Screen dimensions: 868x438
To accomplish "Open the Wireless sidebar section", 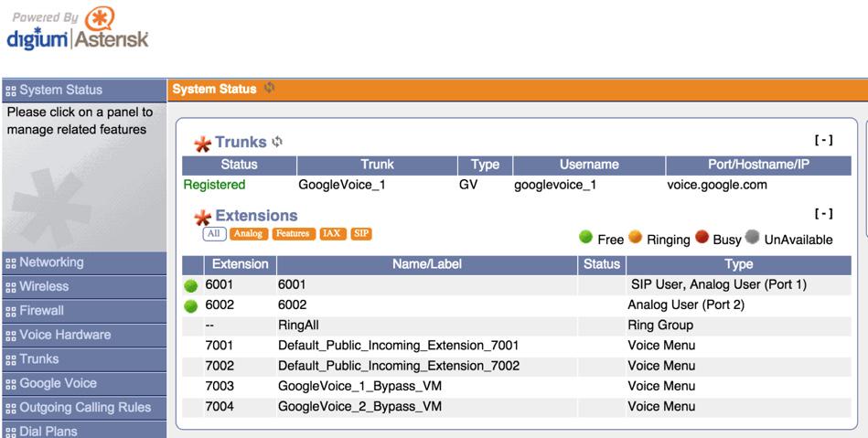I will (x=84, y=287).
